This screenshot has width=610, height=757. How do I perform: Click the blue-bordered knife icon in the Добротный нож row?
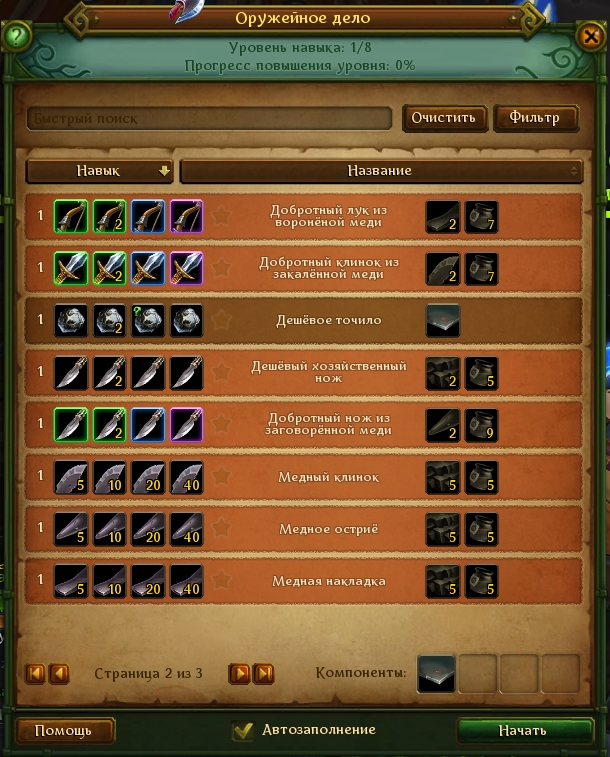(x=148, y=425)
